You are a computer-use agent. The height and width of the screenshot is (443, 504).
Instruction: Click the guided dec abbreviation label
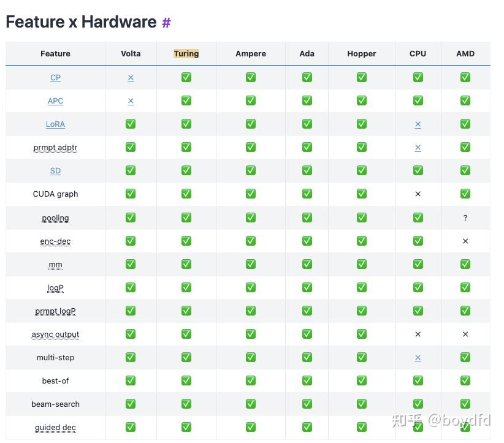[55, 427]
